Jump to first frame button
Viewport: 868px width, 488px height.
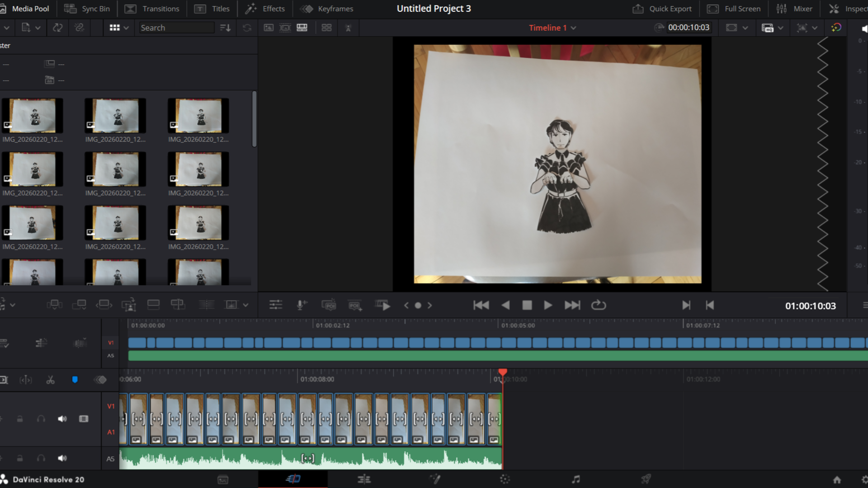pyautogui.click(x=481, y=305)
